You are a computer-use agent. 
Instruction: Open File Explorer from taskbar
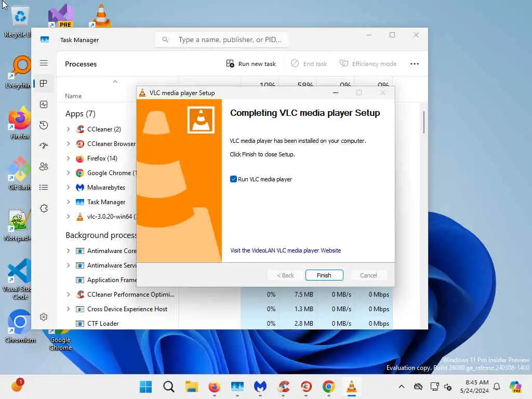[x=191, y=387]
